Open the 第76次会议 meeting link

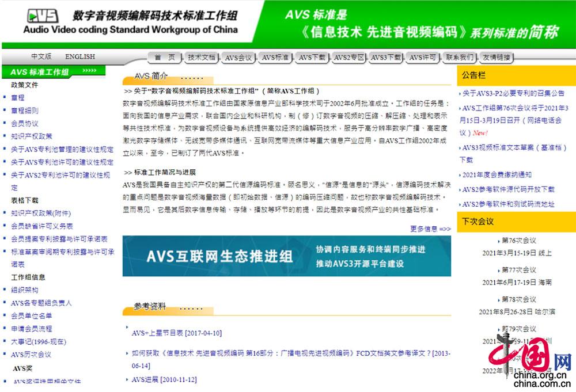pos(518,241)
